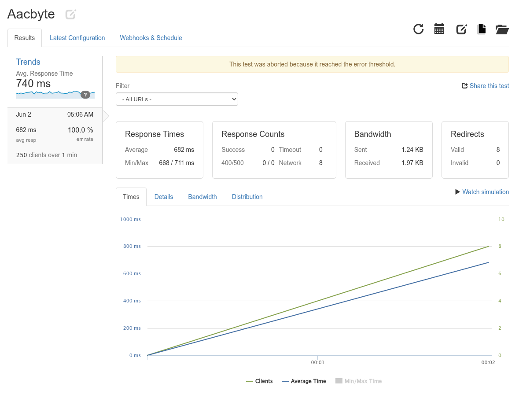Click Watch simulation play link
Image resolution: width=530 pixels, height=420 pixels.
(x=482, y=192)
